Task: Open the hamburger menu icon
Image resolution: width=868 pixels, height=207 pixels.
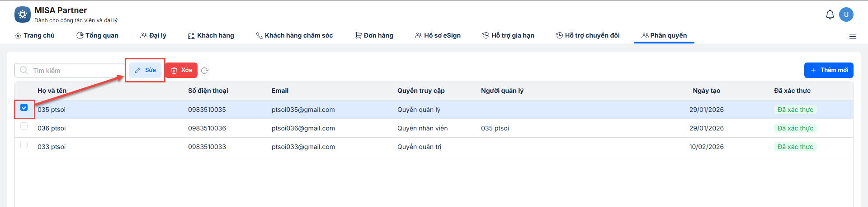Action: [853, 36]
